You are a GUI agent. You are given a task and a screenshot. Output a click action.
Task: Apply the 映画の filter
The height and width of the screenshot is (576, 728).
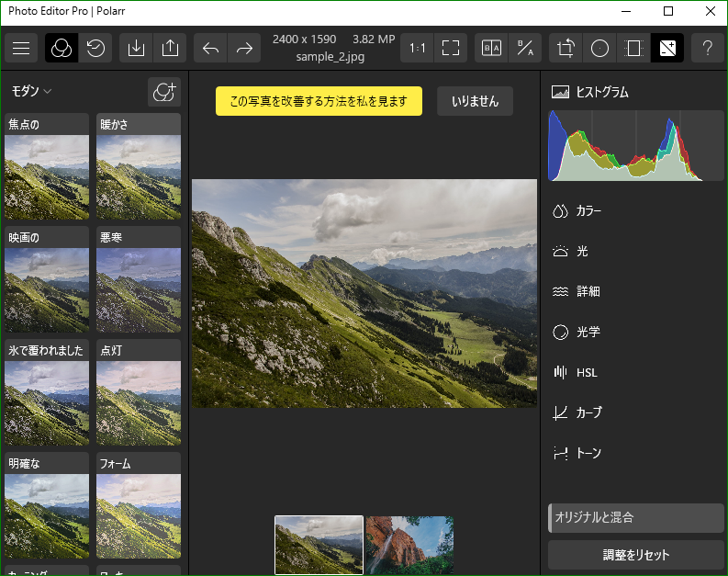pyautogui.click(x=47, y=279)
